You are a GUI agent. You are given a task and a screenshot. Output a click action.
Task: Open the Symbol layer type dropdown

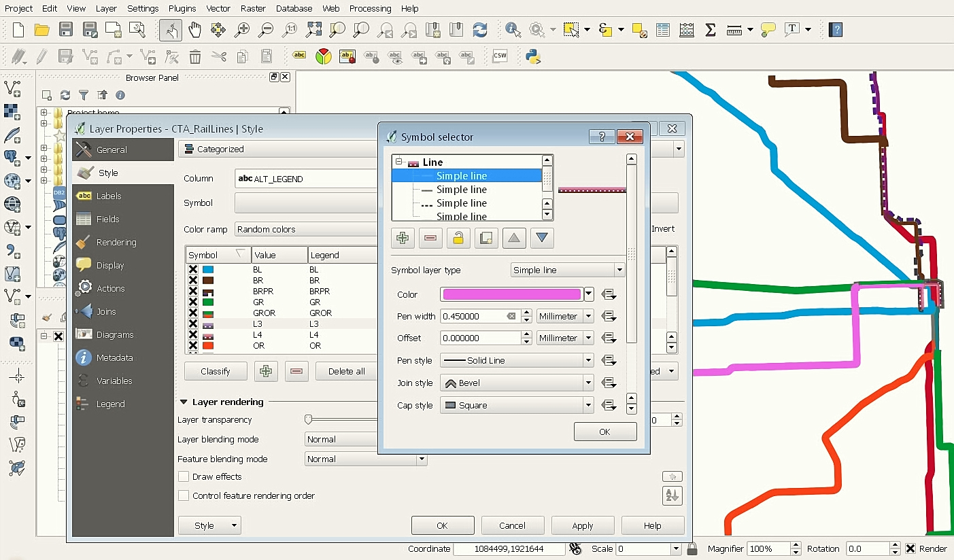click(567, 270)
